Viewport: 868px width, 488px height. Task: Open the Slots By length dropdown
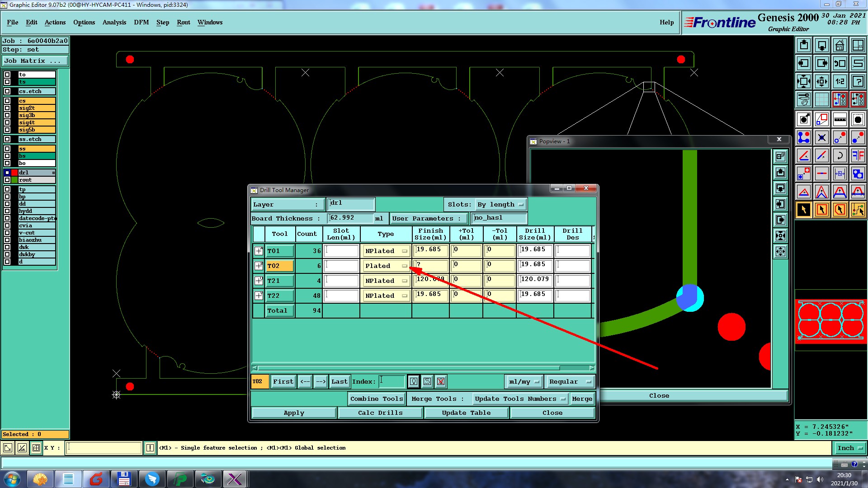[500, 205]
